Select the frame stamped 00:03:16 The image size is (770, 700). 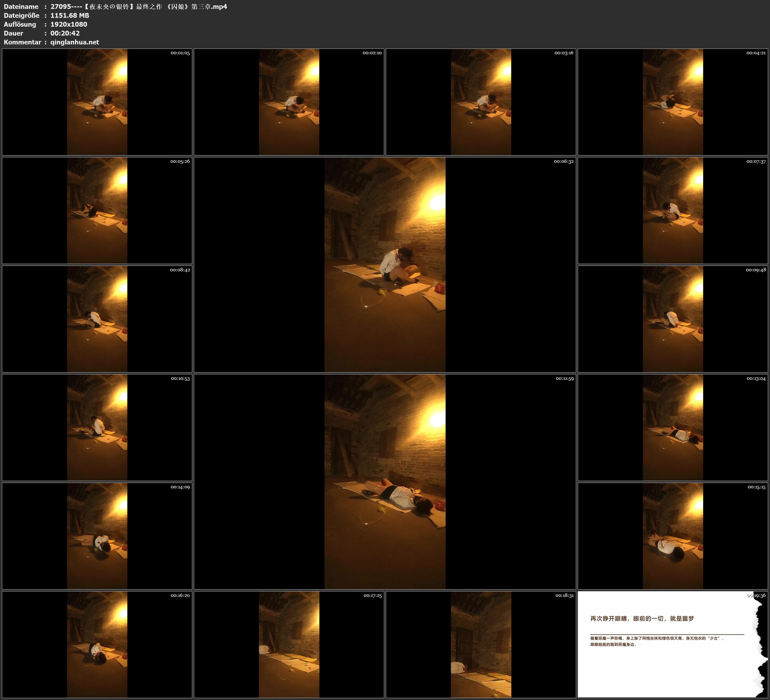coord(481,102)
